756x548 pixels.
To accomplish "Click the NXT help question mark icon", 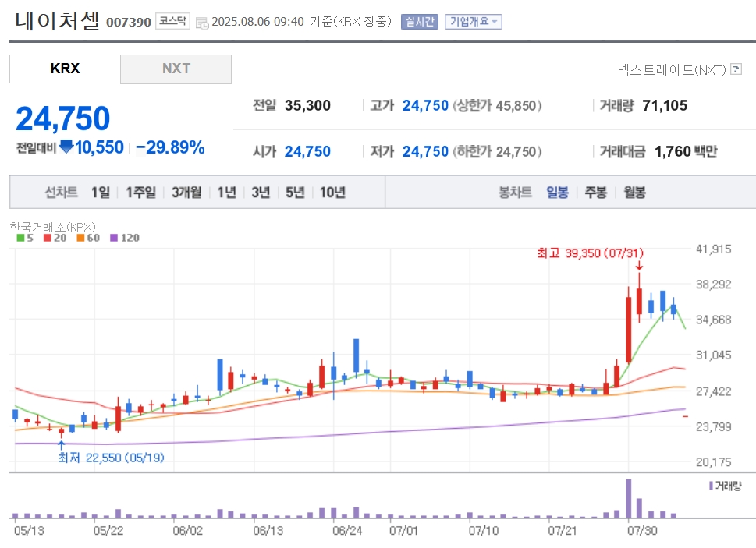I will coord(736,69).
